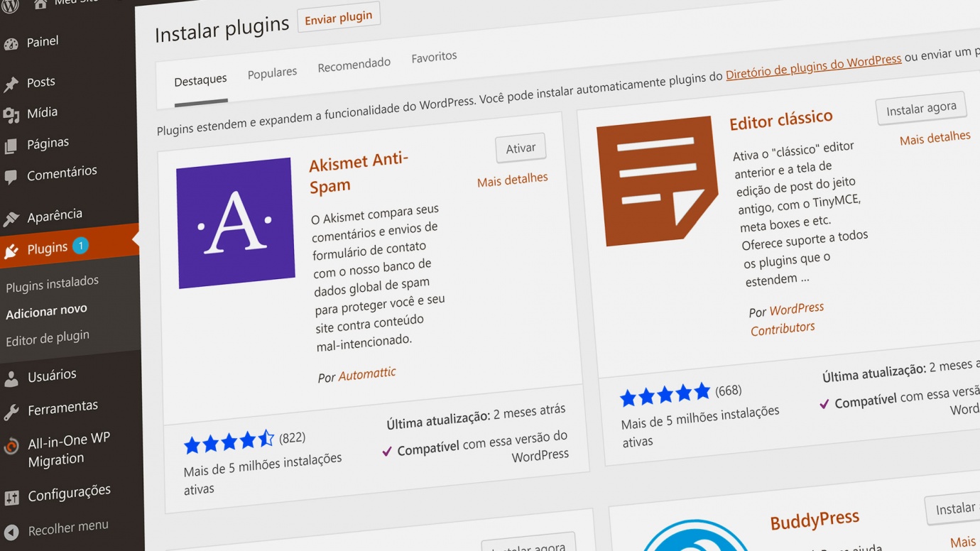Click the Editor clássico title link
The height and width of the screenshot is (551, 980).
tap(781, 120)
